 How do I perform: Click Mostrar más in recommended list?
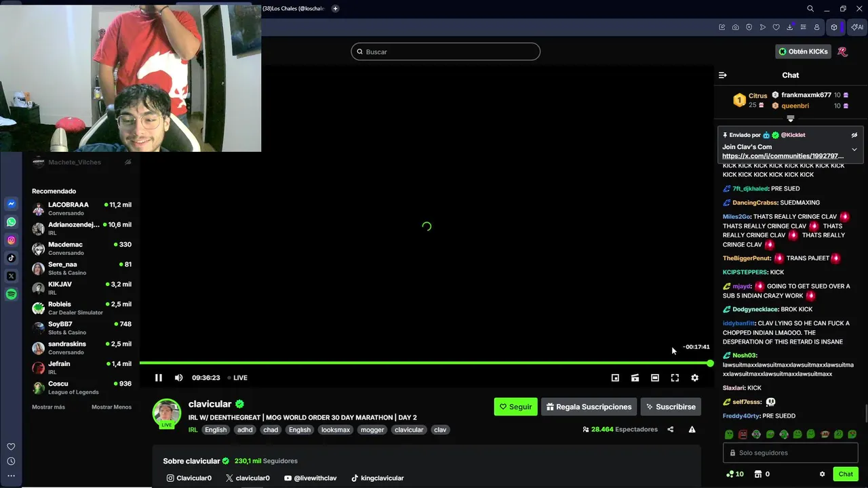(48, 407)
